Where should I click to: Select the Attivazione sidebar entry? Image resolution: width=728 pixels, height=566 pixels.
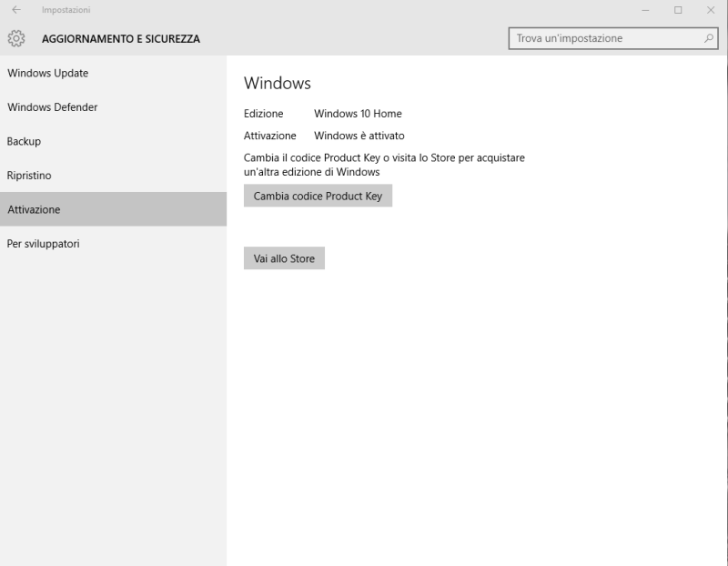[113, 209]
